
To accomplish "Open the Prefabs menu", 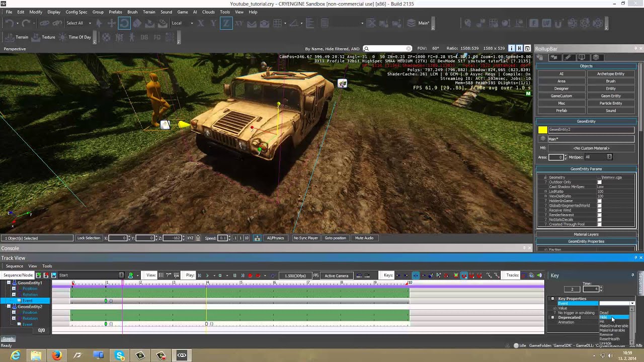I will point(115,12).
